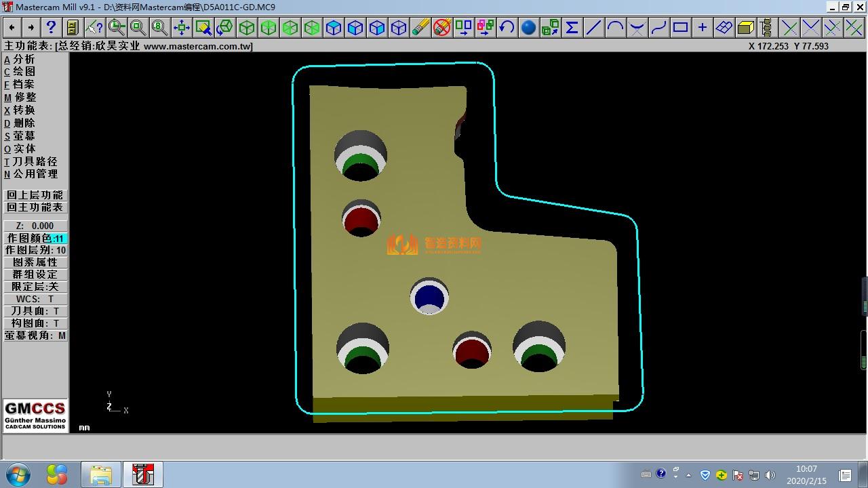Open 荧幕视角 M view setting

[35, 335]
